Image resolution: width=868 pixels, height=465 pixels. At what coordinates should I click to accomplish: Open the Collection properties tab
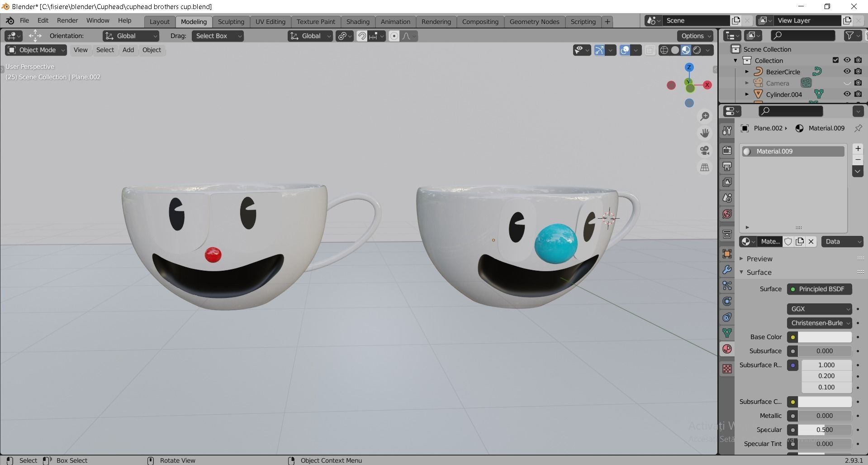point(727,234)
